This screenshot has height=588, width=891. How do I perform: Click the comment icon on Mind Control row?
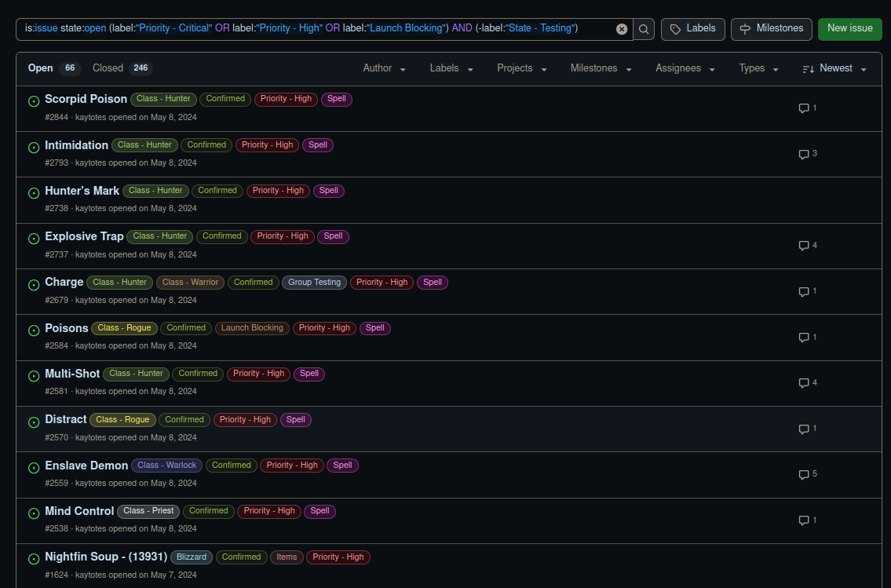[x=804, y=520]
